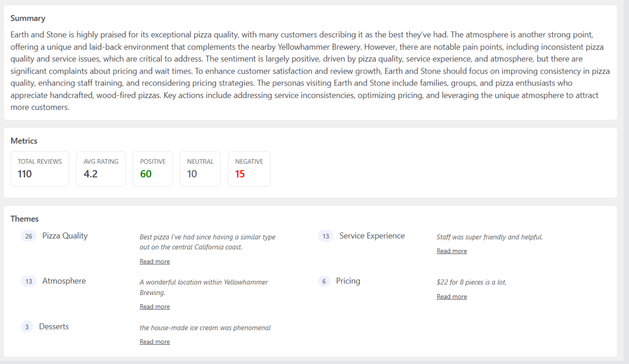Expand Read more under Atmosphere quote
Screen dimensions: 629x364
155,306
